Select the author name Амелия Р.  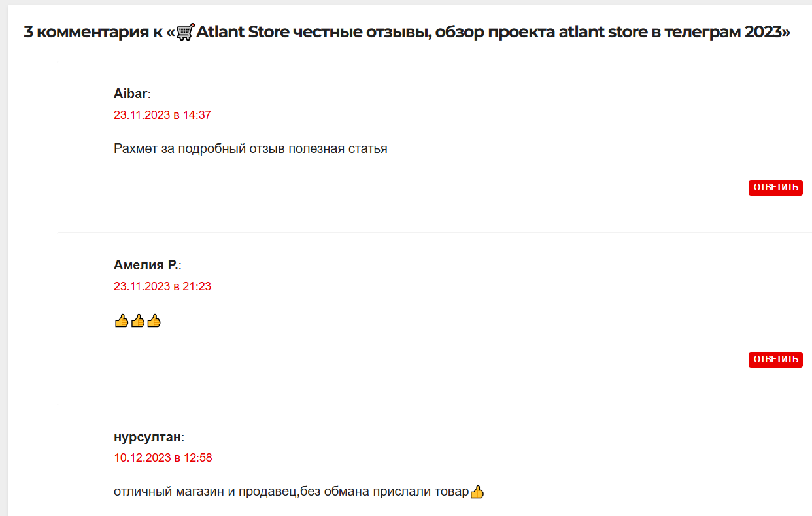(146, 266)
